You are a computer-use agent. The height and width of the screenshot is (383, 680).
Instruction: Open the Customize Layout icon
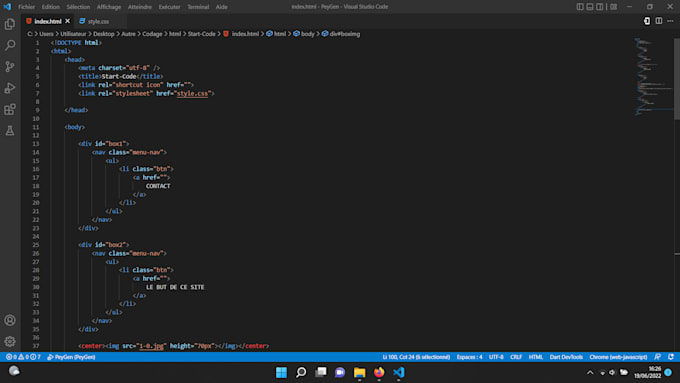tap(613, 7)
